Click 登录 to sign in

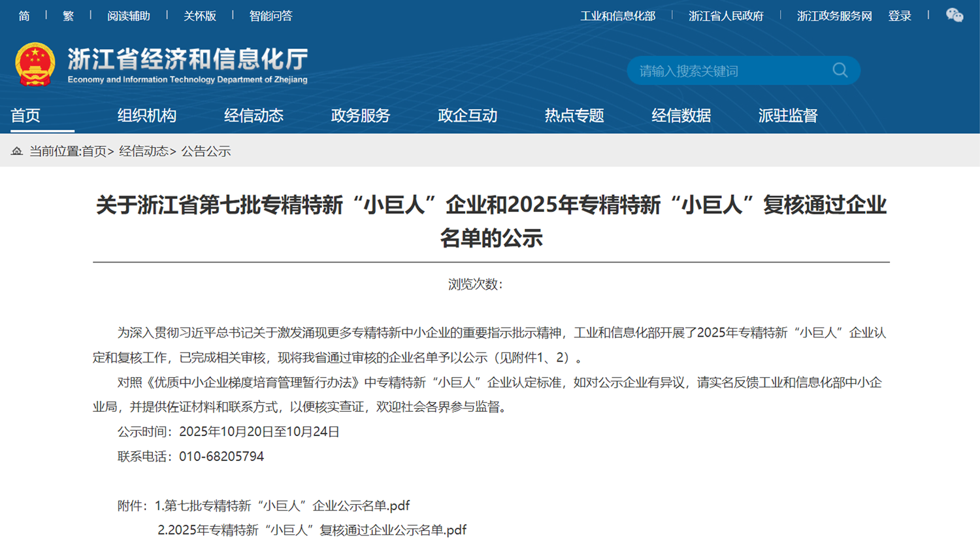tap(900, 16)
